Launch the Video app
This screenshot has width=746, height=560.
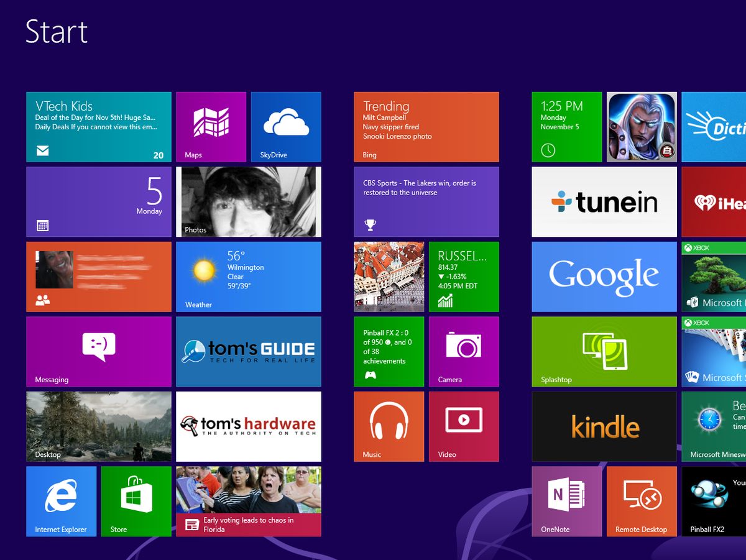[x=463, y=426]
